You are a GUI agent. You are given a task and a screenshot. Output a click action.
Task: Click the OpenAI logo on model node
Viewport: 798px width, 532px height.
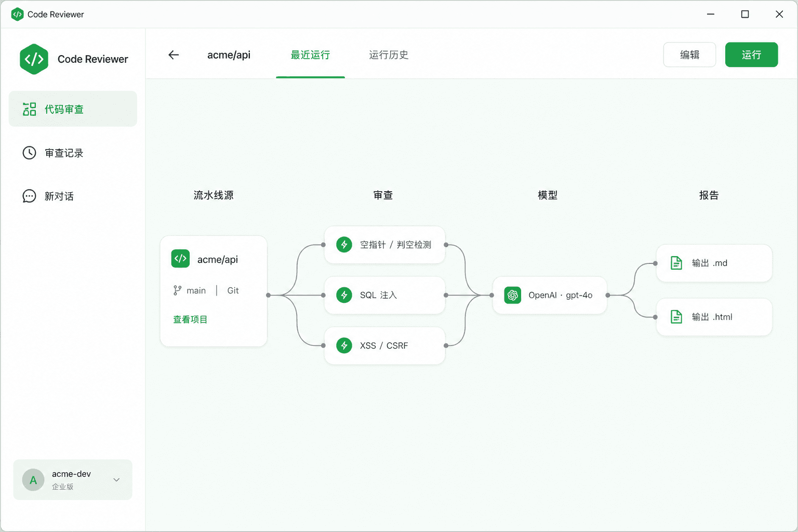513,295
